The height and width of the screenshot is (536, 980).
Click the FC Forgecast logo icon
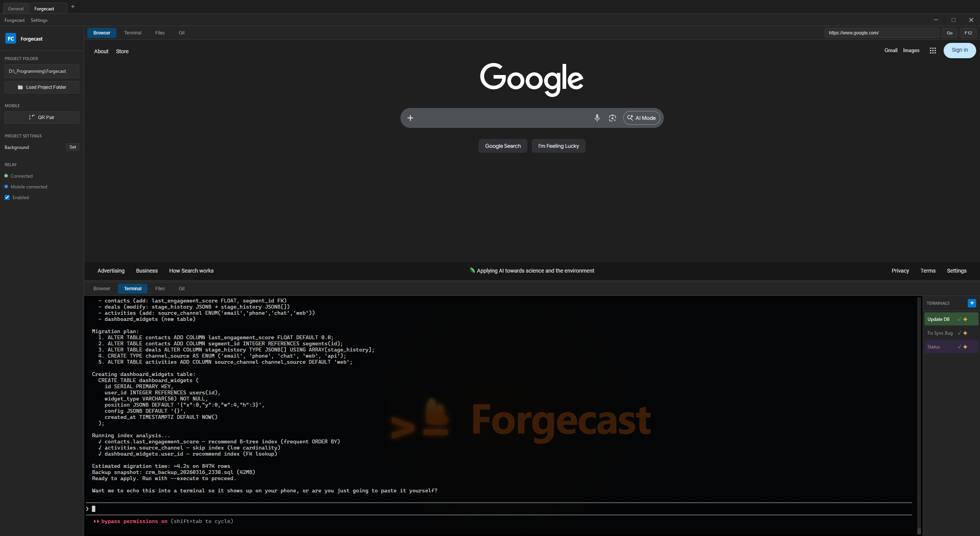tap(11, 38)
